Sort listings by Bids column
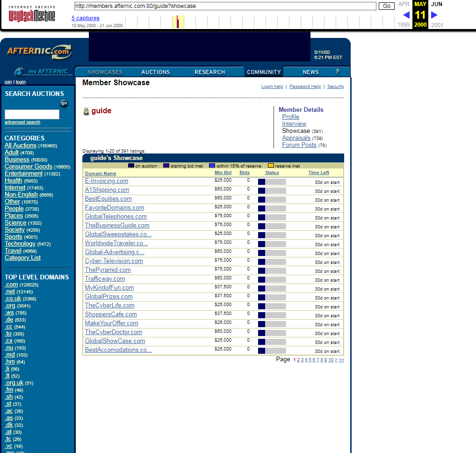 tap(245, 173)
